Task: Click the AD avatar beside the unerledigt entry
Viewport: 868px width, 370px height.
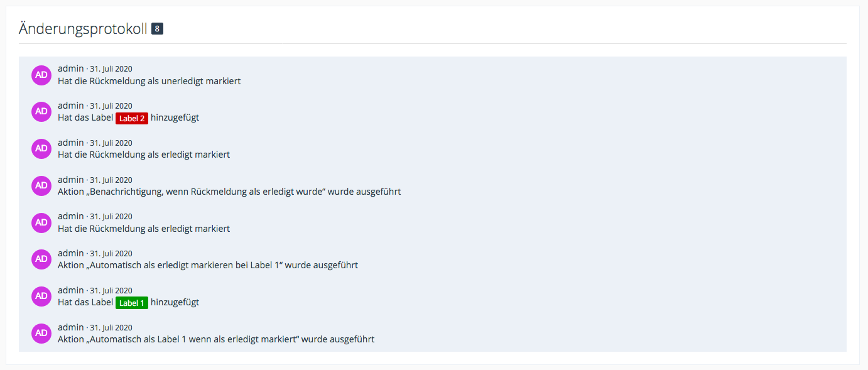Action: pos(41,75)
